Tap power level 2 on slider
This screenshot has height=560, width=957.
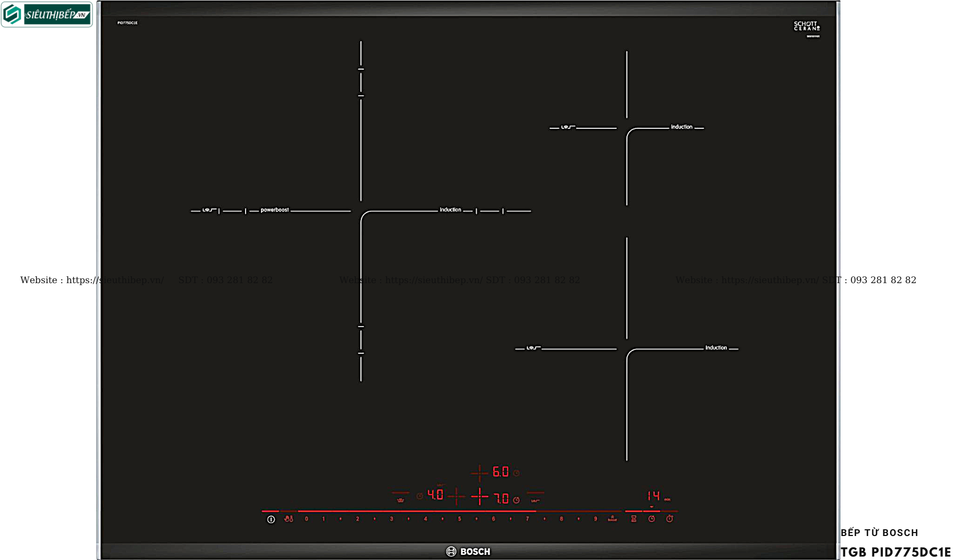[357, 519]
